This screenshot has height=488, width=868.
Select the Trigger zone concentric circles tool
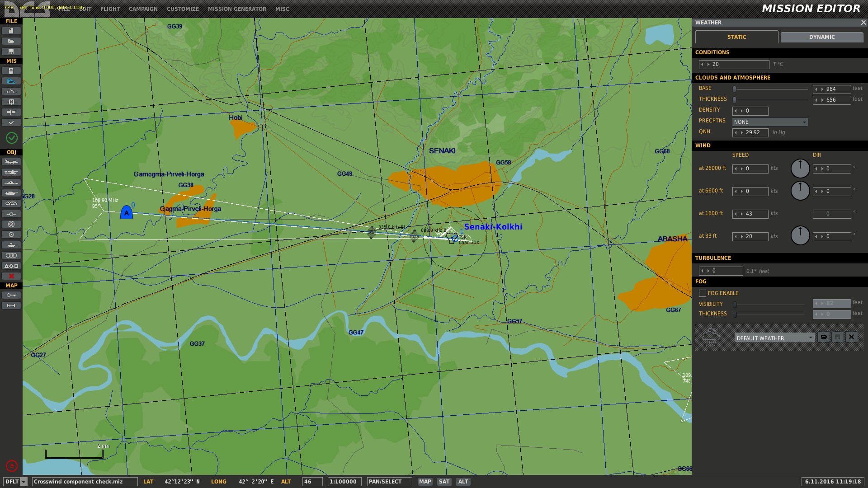coord(11,224)
